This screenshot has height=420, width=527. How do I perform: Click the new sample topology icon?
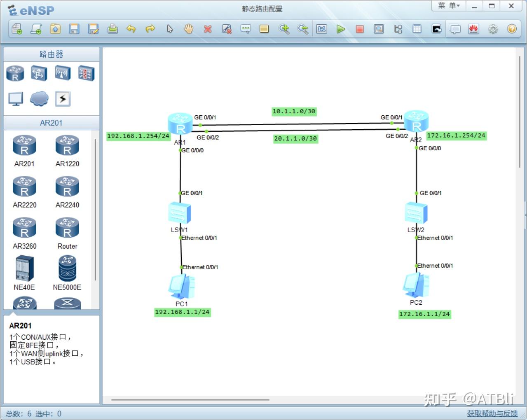click(x=36, y=29)
